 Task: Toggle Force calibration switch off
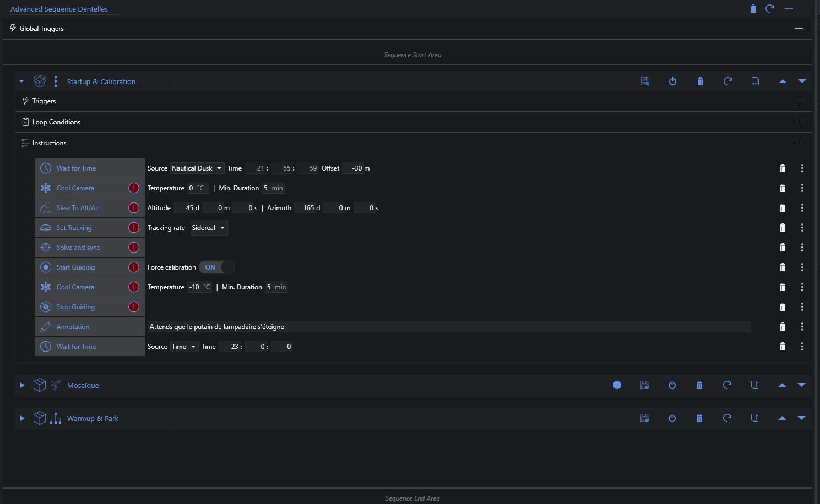pyautogui.click(x=216, y=267)
